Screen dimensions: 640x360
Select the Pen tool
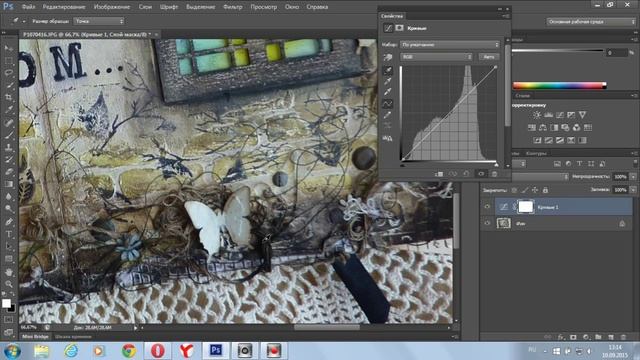click(9, 222)
